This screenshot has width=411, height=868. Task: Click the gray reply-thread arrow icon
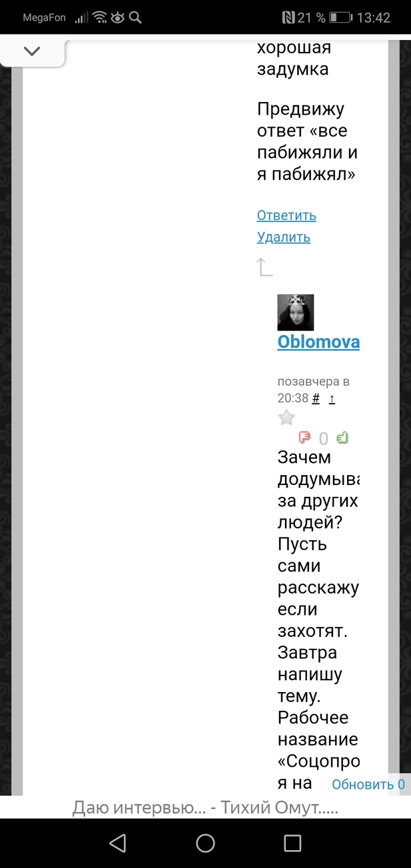pyautogui.click(x=264, y=266)
